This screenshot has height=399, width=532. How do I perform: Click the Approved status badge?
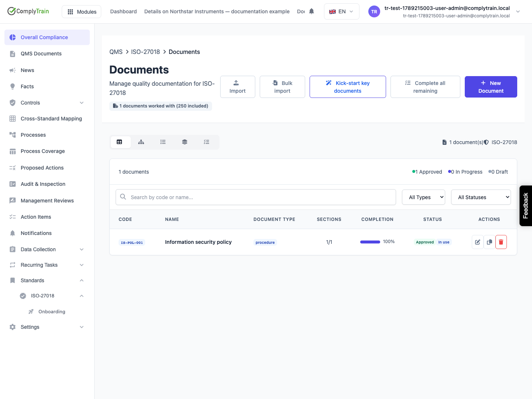pos(425,242)
